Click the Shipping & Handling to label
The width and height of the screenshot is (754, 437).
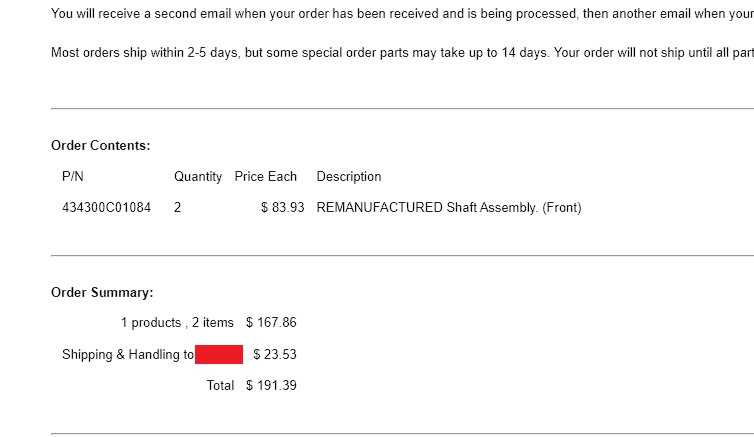pos(128,355)
